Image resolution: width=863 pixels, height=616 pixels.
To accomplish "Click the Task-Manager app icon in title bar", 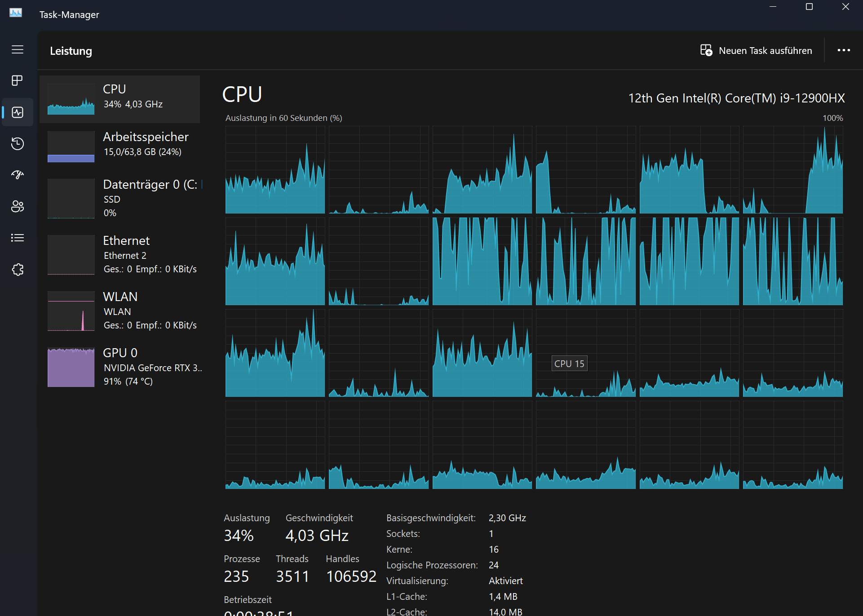I will [x=16, y=13].
